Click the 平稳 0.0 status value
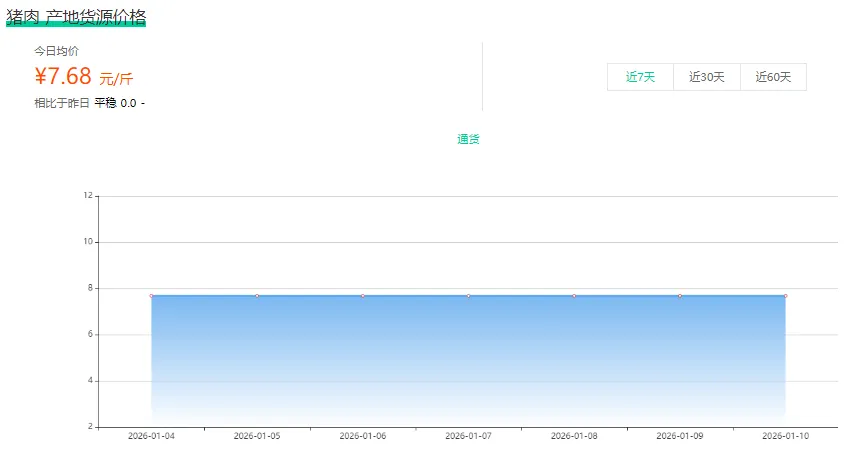The image size is (851, 450). [116, 103]
